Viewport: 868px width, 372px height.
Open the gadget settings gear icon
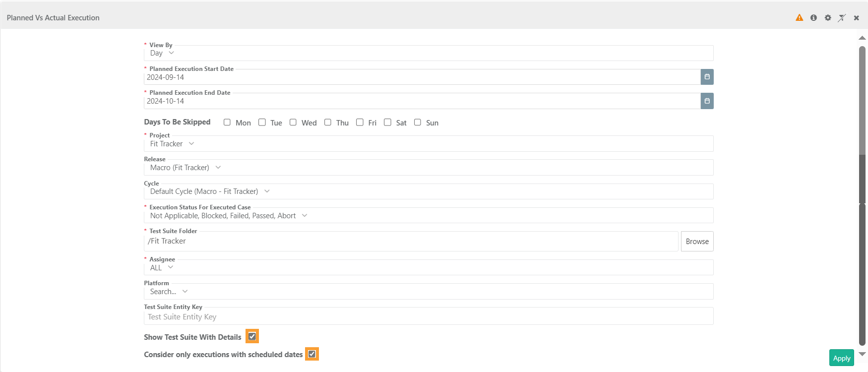(828, 18)
